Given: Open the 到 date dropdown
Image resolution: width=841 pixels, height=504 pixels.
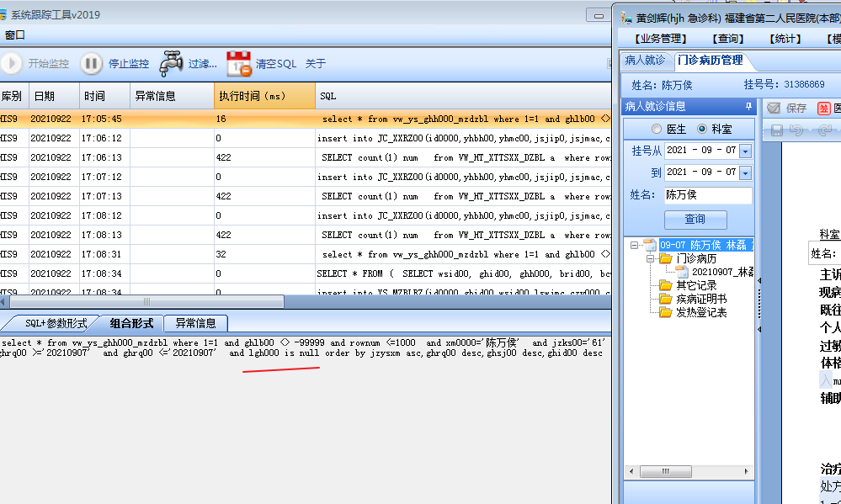Looking at the screenshot, I should (x=746, y=172).
